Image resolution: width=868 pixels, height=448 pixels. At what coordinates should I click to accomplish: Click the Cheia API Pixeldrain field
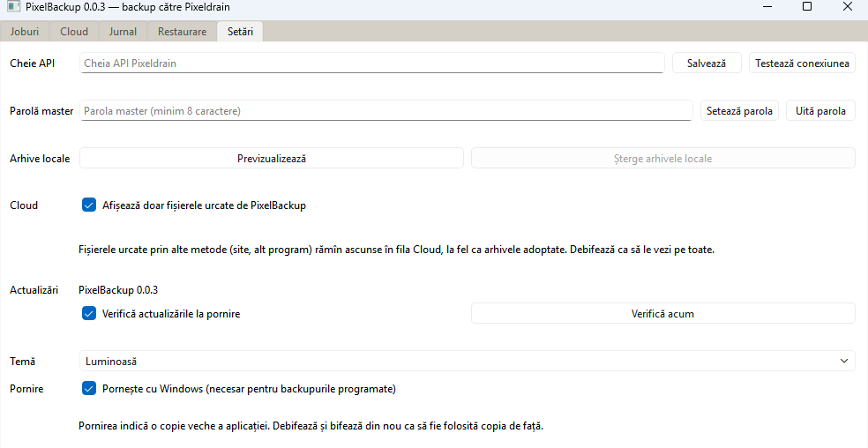tap(372, 63)
